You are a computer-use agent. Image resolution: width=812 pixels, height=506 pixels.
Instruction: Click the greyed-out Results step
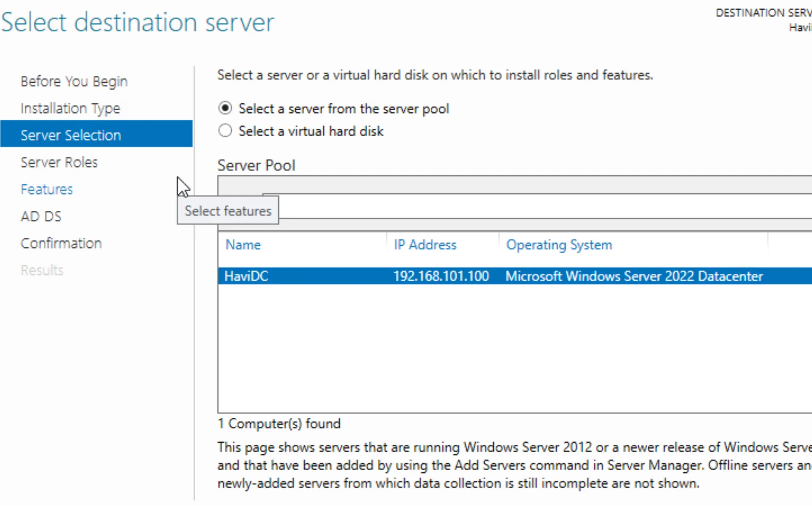(42, 270)
